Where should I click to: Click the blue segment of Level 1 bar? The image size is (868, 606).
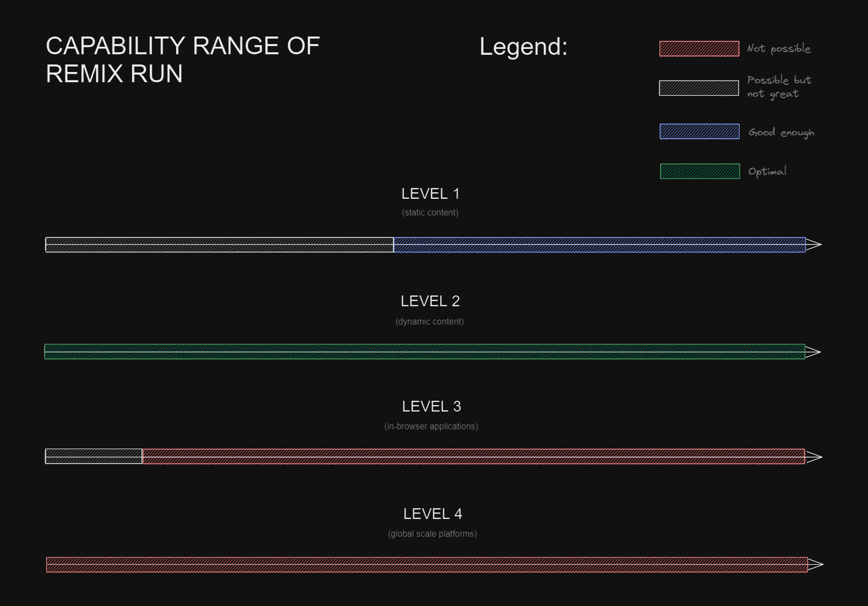pyautogui.click(x=599, y=245)
